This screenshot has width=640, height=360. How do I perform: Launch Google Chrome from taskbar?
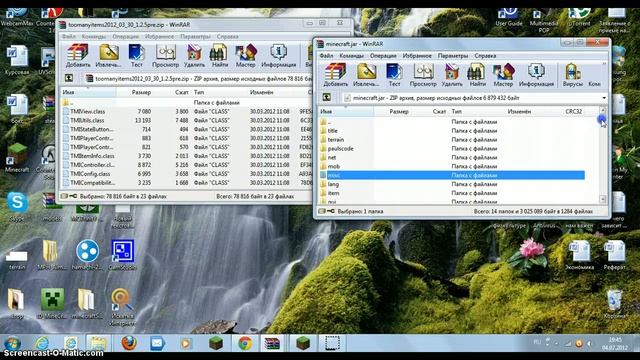click(x=245, y=344)
